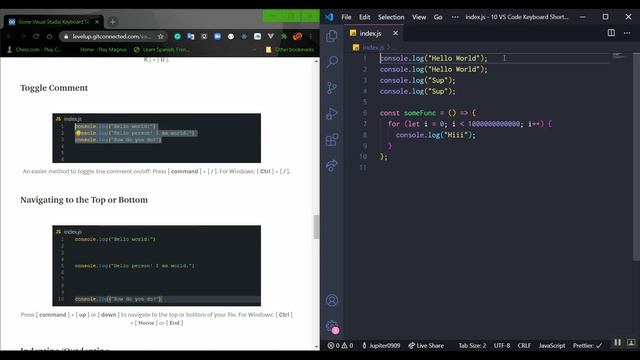Screen dimensions: 640x360
Task: Open the Extensions view
Action: [332, 140]
